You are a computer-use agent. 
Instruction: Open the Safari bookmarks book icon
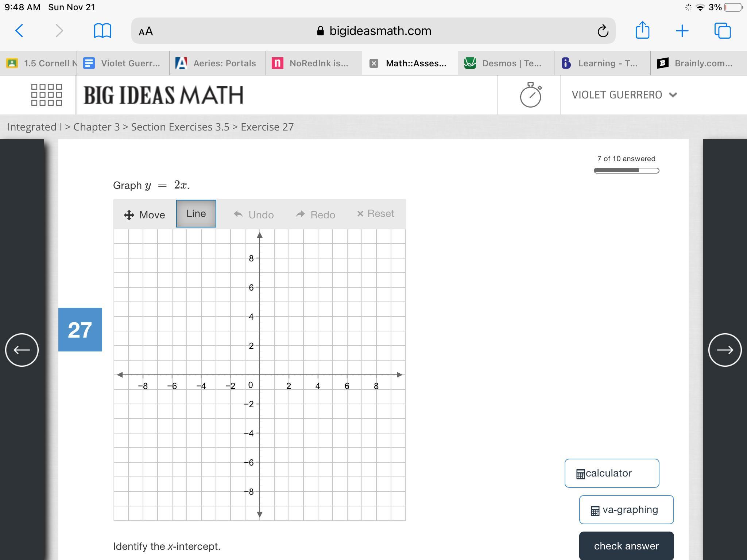point(102,31)
